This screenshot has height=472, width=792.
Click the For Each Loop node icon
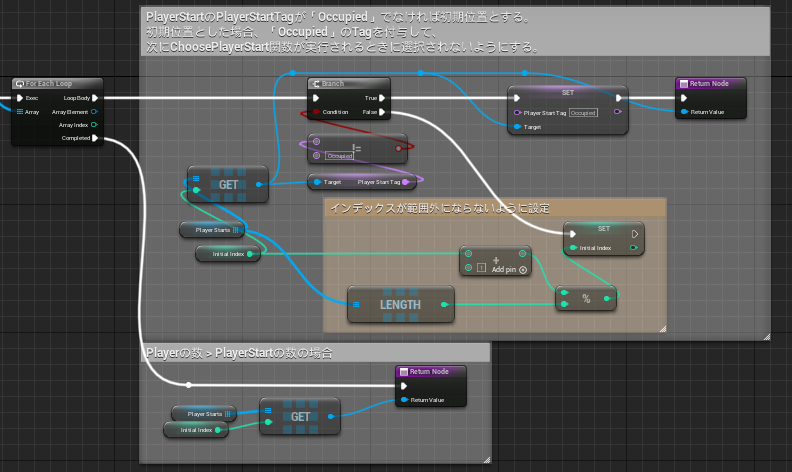20,84
